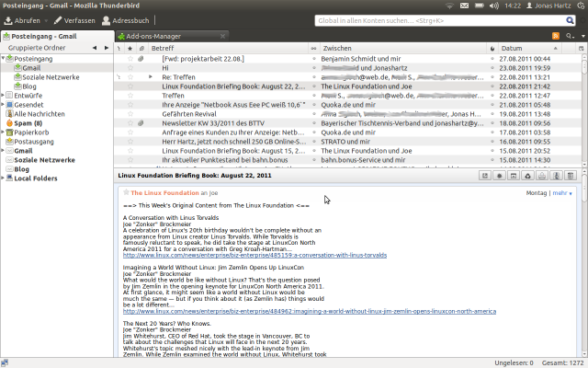The height and width of the screenshot is (368, 588).
Task: Sort by the junk flame column header
Action: pos(492,49)
